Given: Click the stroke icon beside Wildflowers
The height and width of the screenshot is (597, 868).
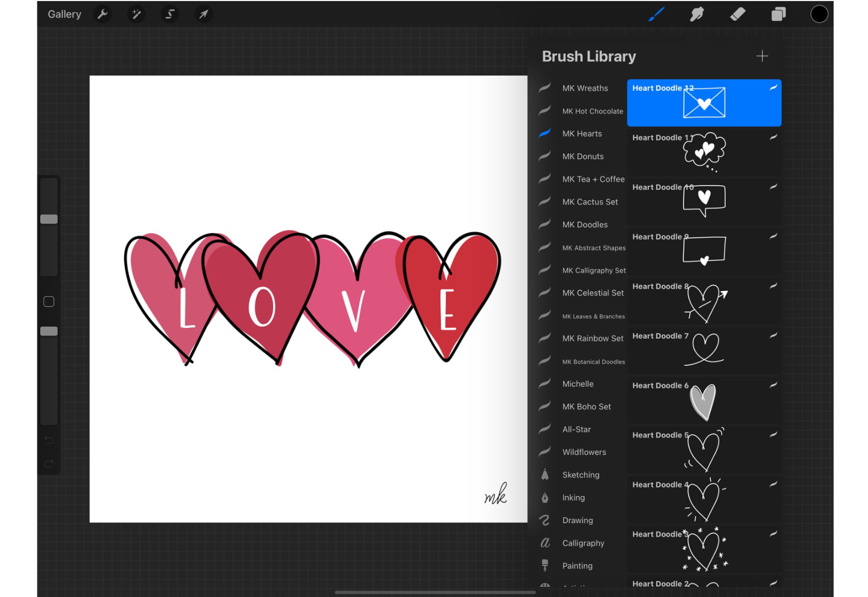Looking at the screenshot, I should click(545, 452).
